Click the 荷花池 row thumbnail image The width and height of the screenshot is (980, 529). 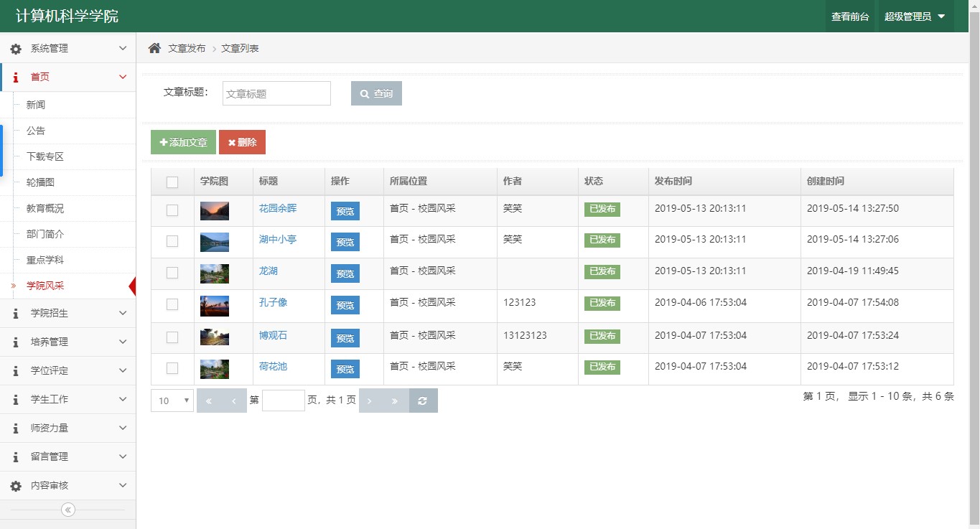click(215, 369)
